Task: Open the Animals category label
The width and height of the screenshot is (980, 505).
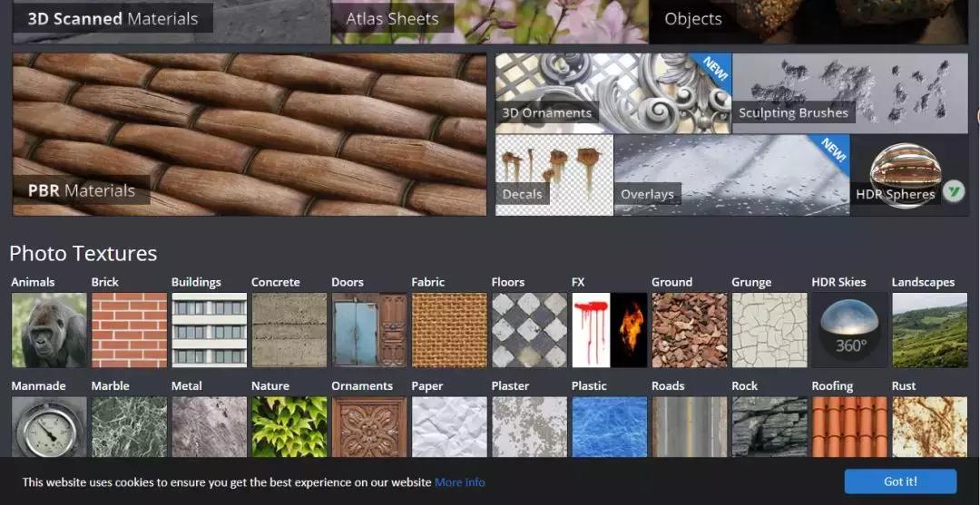Action: pyautogui.click(x=34, y=282)
